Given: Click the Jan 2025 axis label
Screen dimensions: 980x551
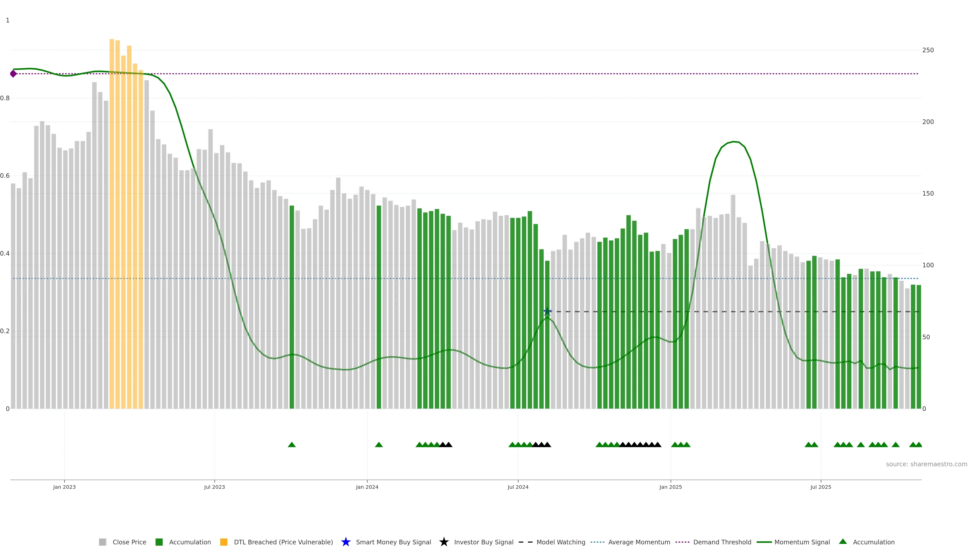Looking at the screenshot, I should coord(670,487).
